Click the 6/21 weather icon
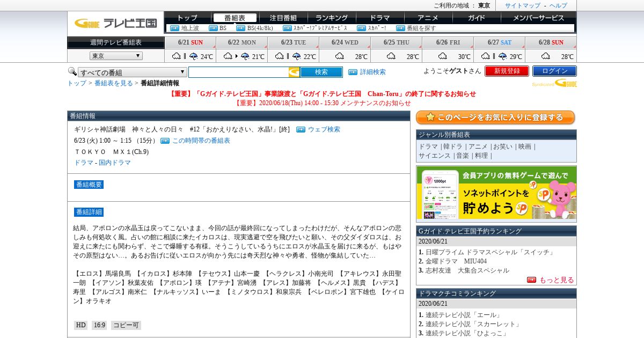644x338 pixels. coord(185,56)
